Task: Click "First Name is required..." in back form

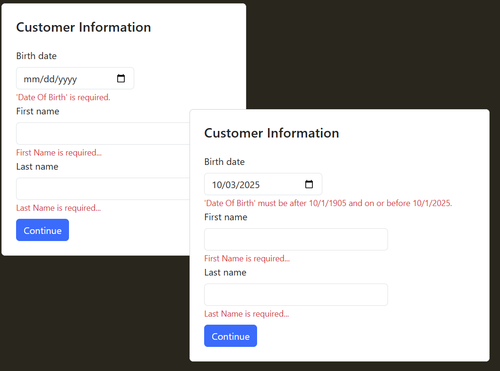Action: [x=59, y=153]
